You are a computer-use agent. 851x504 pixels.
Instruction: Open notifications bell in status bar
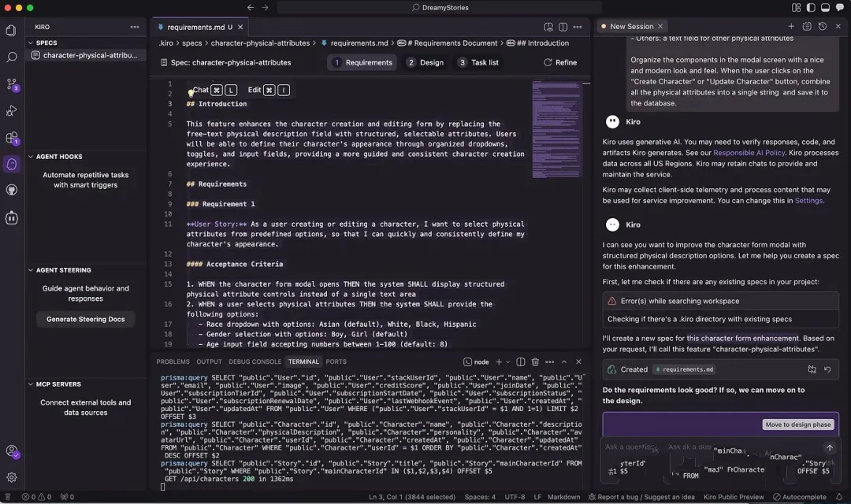point(839,497)
